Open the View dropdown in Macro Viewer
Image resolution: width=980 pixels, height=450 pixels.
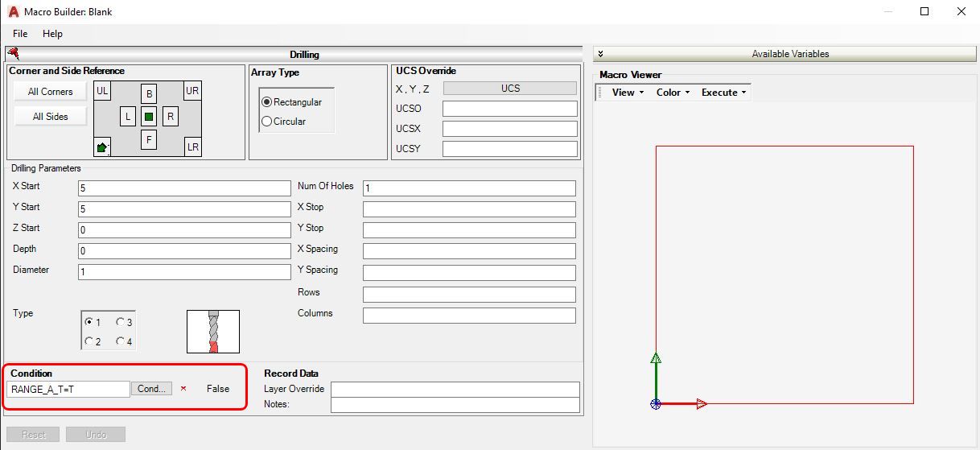(x=628, y=93)
